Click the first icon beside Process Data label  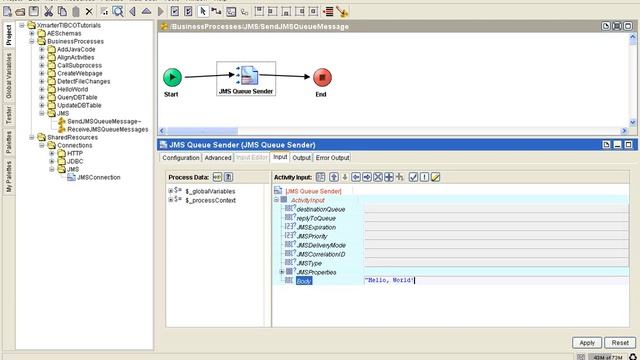[x=217, y=177]
